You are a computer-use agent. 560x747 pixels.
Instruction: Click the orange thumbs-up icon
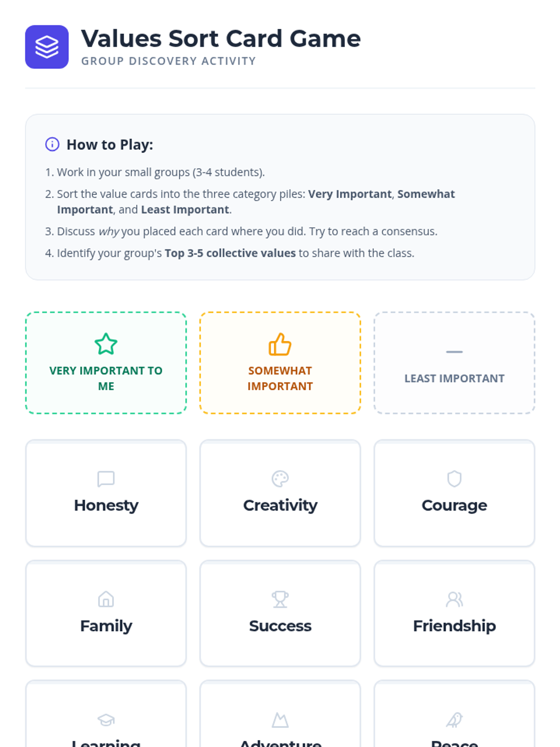[280, 344]
